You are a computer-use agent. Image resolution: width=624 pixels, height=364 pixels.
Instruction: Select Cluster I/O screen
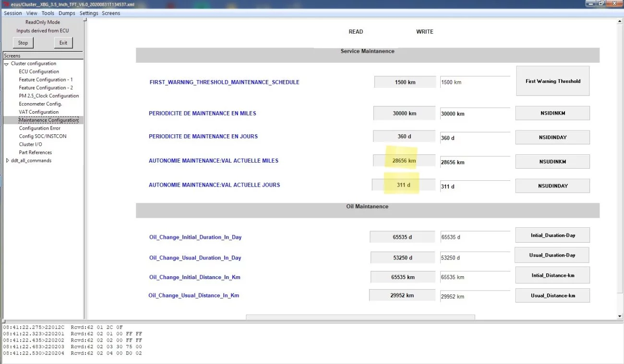click(31, 144)
